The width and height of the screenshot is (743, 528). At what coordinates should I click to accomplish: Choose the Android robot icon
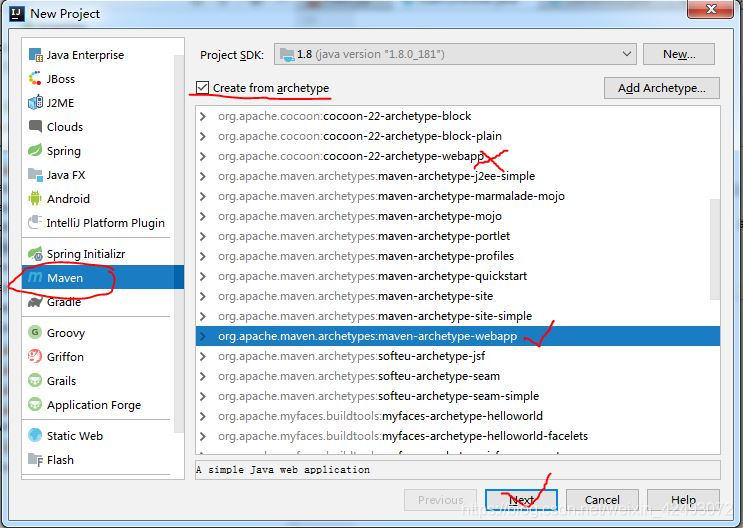[x=35, y=198]
